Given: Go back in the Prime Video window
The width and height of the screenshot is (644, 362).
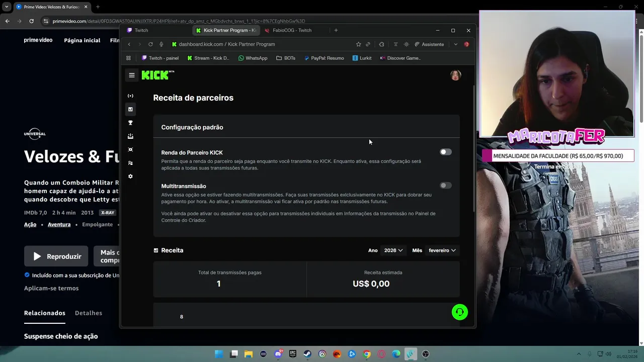Looking at the screenshot, I should point(7,21).
